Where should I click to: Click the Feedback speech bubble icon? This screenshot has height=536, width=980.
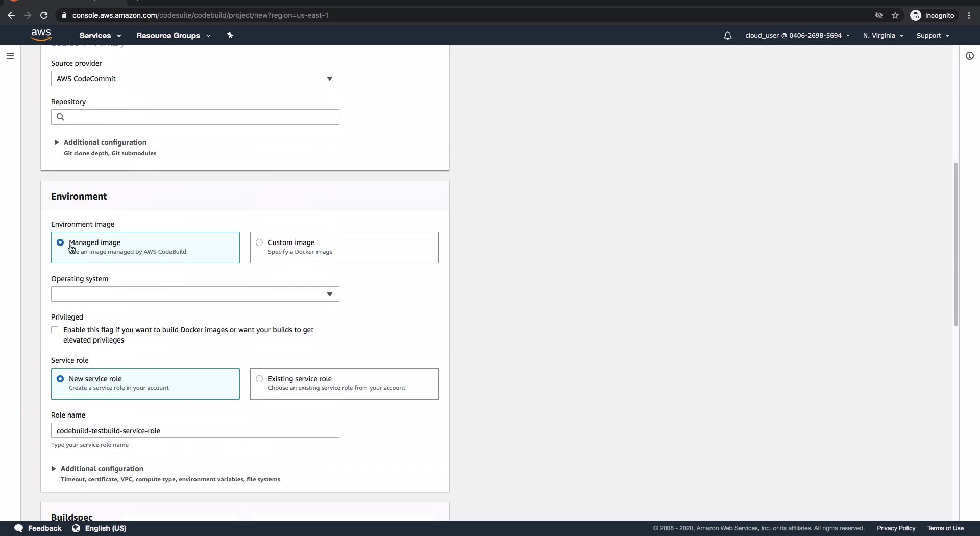pos(19,528)
